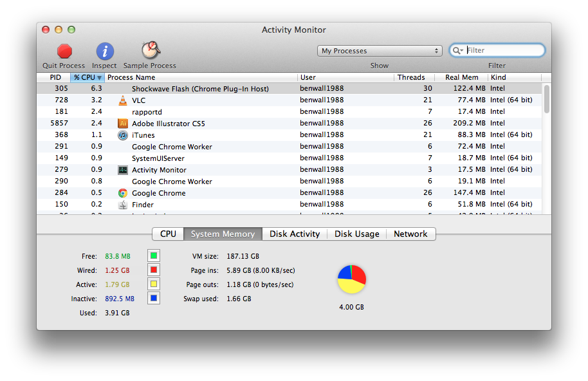The image size is (588, 381).
Task: Switch to the Disk Activity tab
Action: 295,234
